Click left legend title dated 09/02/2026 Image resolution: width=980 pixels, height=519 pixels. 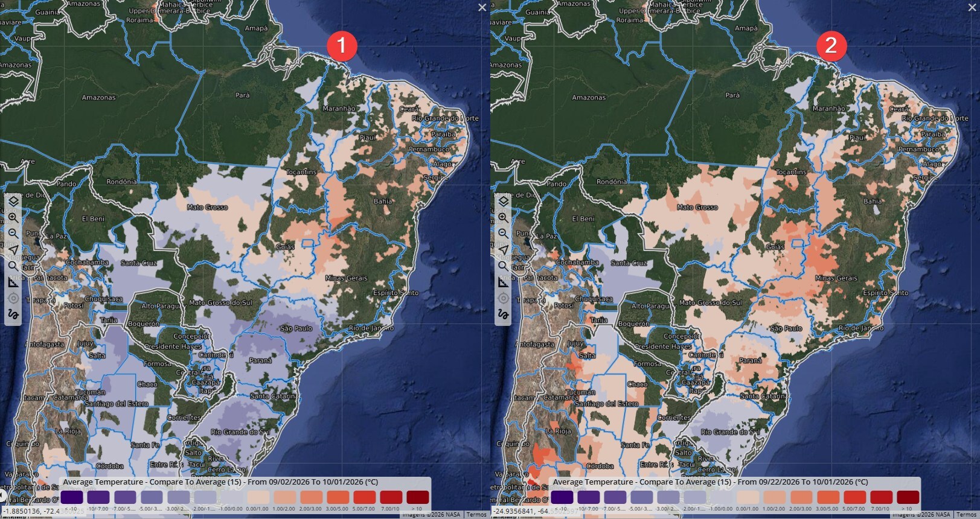click(x=220, y=482)
